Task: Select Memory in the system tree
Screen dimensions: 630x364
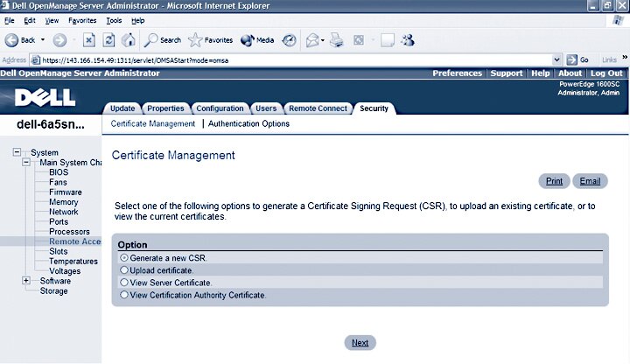Action: click(x=64, y=202)
